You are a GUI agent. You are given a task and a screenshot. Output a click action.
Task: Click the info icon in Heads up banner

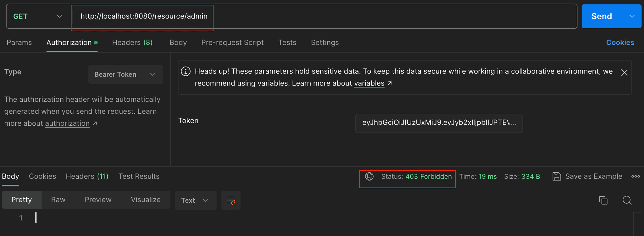[186, 71]
